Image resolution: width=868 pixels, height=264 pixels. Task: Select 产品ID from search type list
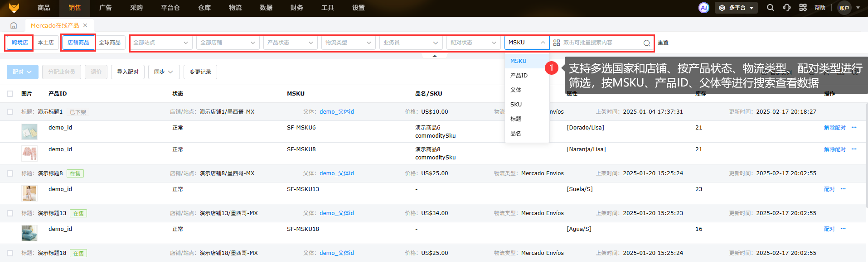click(519, 76)
